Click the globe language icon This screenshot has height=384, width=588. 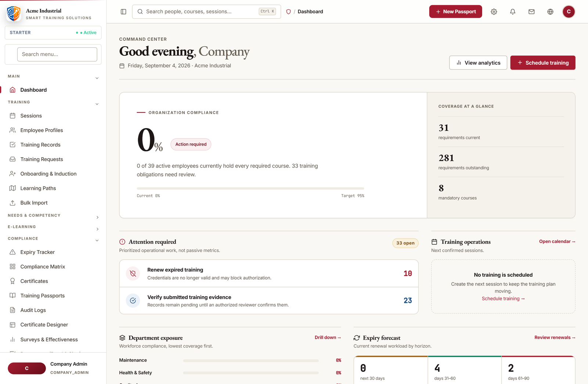click(x=550, y=12)
